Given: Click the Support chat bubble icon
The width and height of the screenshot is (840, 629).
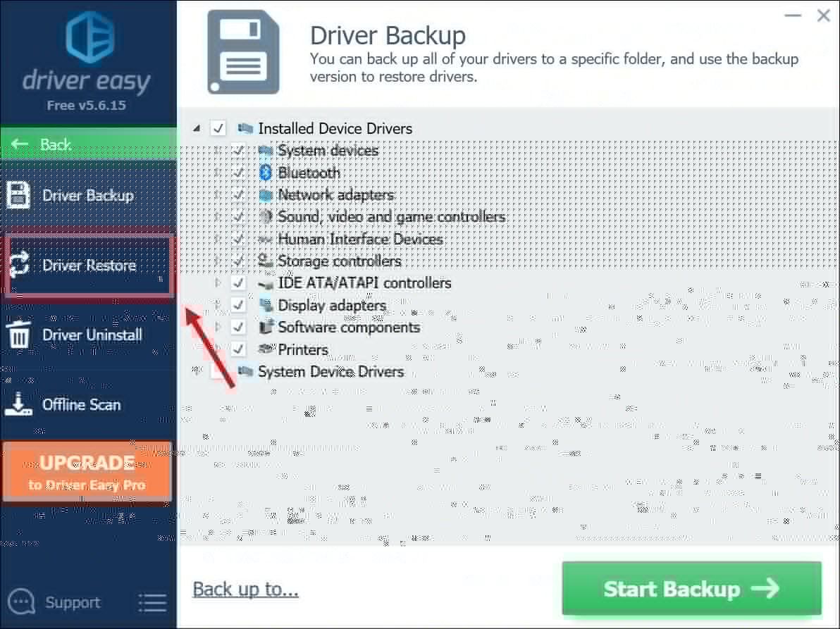Looking at the screenshot, I should pos(21,602).
